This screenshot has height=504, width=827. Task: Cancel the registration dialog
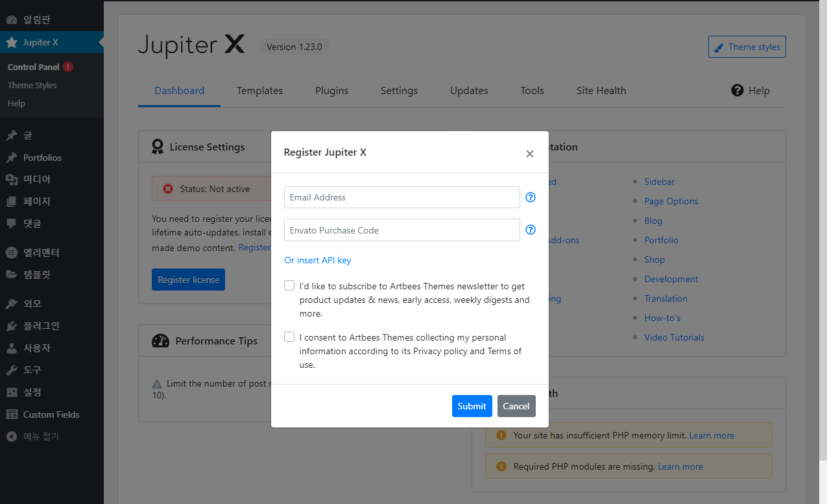(x=516, y=406)
